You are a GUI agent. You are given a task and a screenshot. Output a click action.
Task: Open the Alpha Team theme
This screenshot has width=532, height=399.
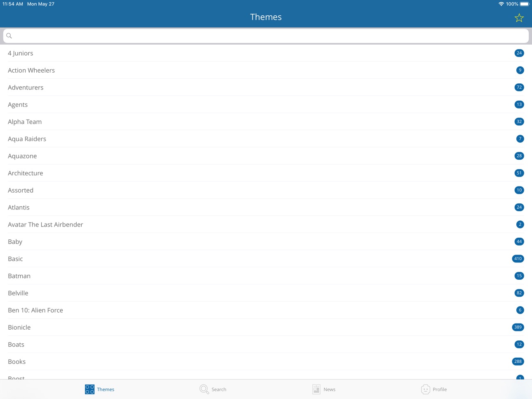[x=266, y=122]
